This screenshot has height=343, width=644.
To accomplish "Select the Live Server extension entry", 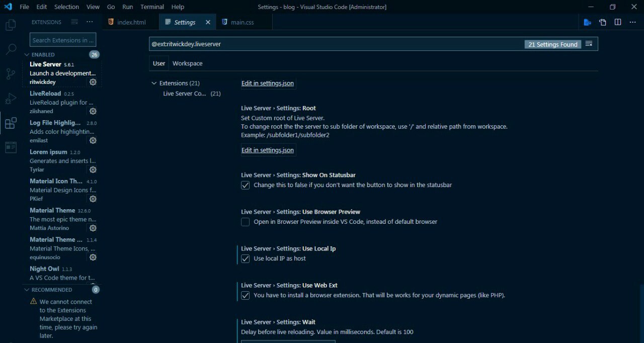I will pos(62,73).
